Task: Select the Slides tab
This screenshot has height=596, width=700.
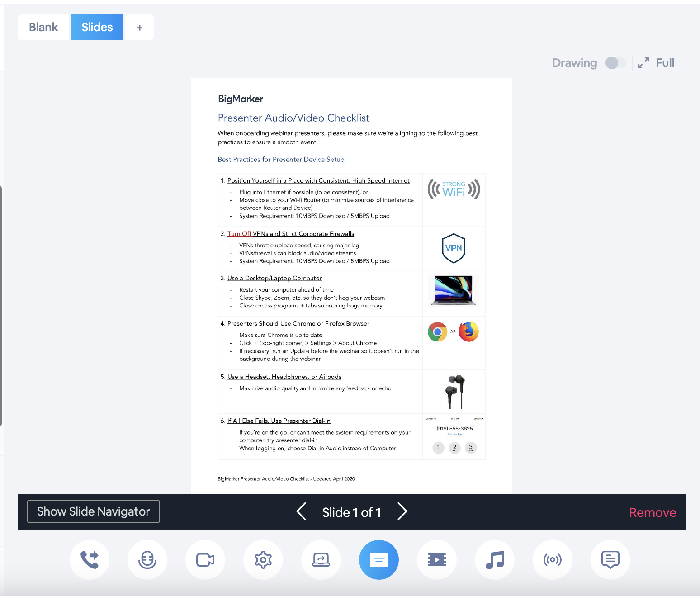Action: click(97, 27)
